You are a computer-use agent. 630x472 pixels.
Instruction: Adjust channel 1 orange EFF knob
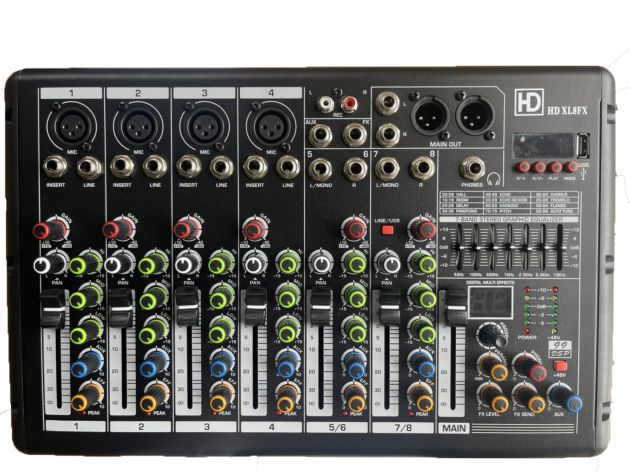(x=86, y=398)
